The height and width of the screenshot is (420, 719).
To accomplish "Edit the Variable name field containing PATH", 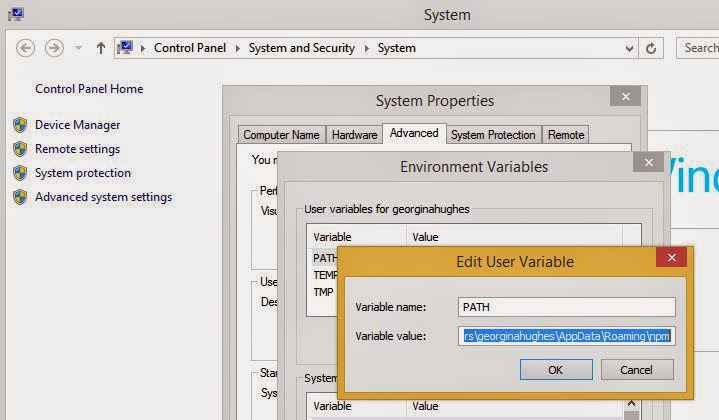I will (x=566, y=307).
